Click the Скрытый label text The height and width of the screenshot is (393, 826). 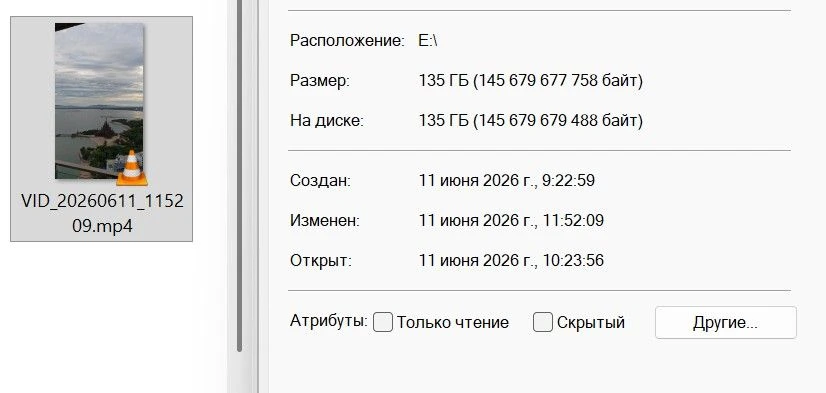point(591,322)
